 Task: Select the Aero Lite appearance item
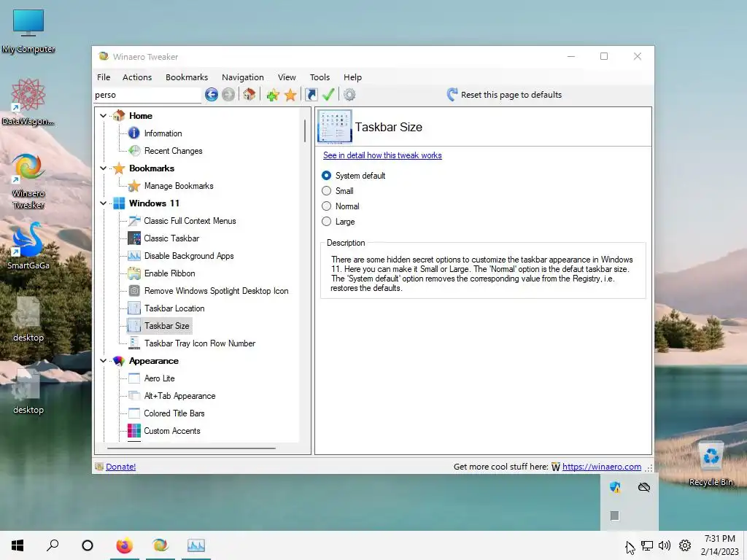tap(159, 378)
